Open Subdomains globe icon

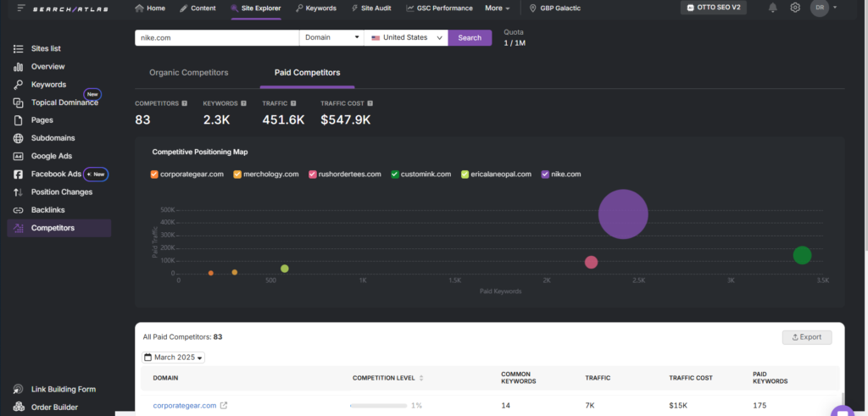coord(19,138)
